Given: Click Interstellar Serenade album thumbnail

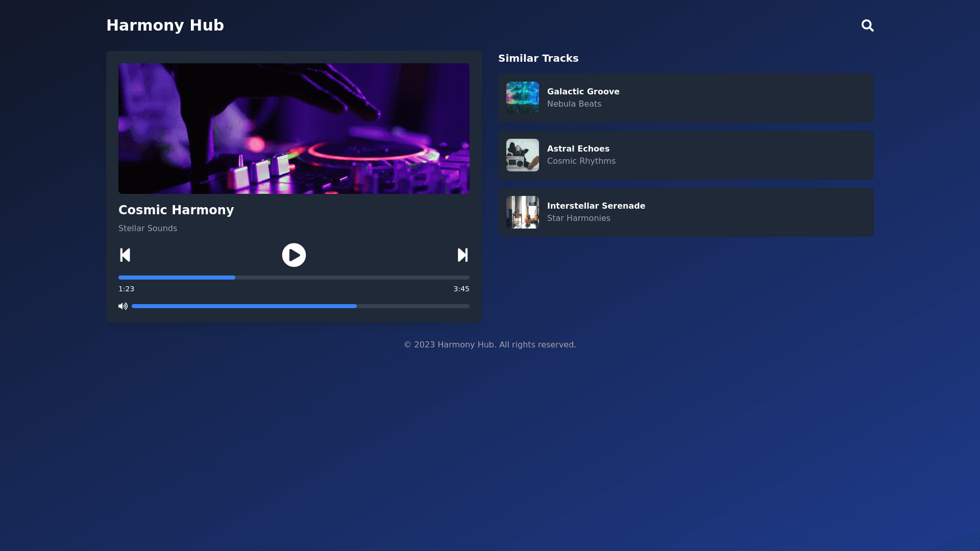Looking at the screenshot, I should pos(522,212).
